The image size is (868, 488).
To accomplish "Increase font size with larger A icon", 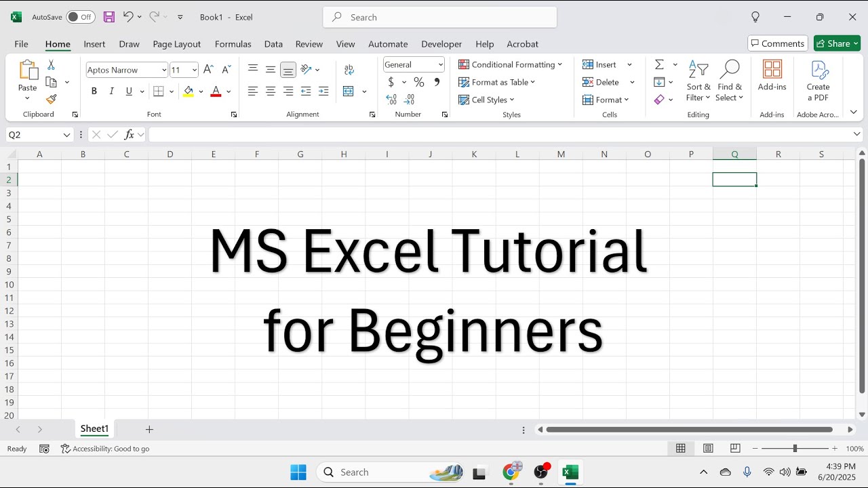I will point(209,70).
